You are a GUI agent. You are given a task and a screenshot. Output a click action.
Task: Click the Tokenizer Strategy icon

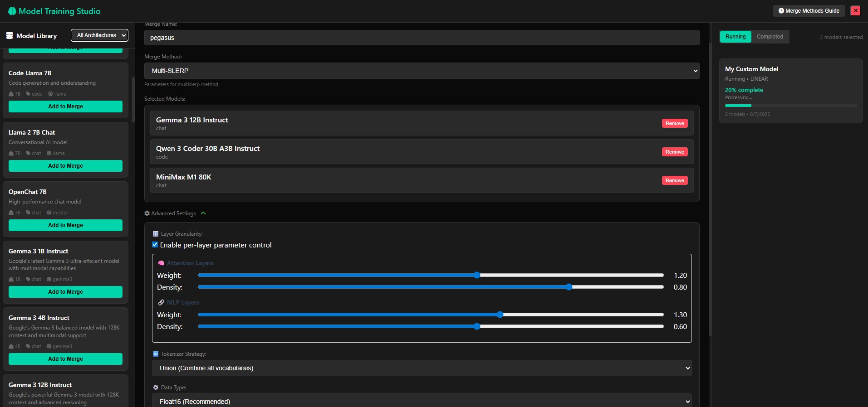156,354
